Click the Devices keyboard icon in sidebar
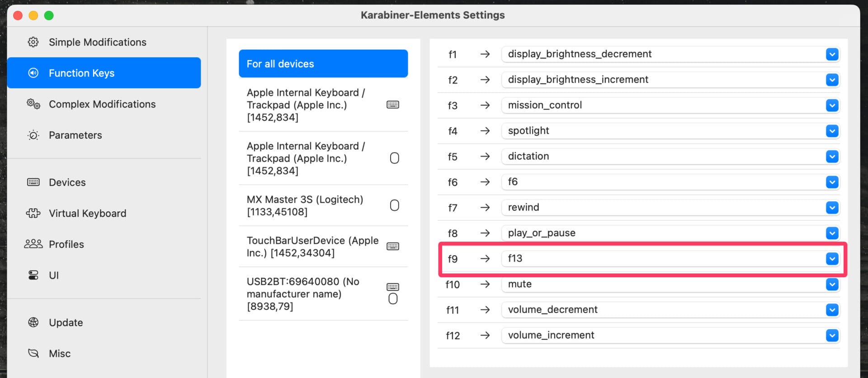868x378 pixels. point(33,182)
